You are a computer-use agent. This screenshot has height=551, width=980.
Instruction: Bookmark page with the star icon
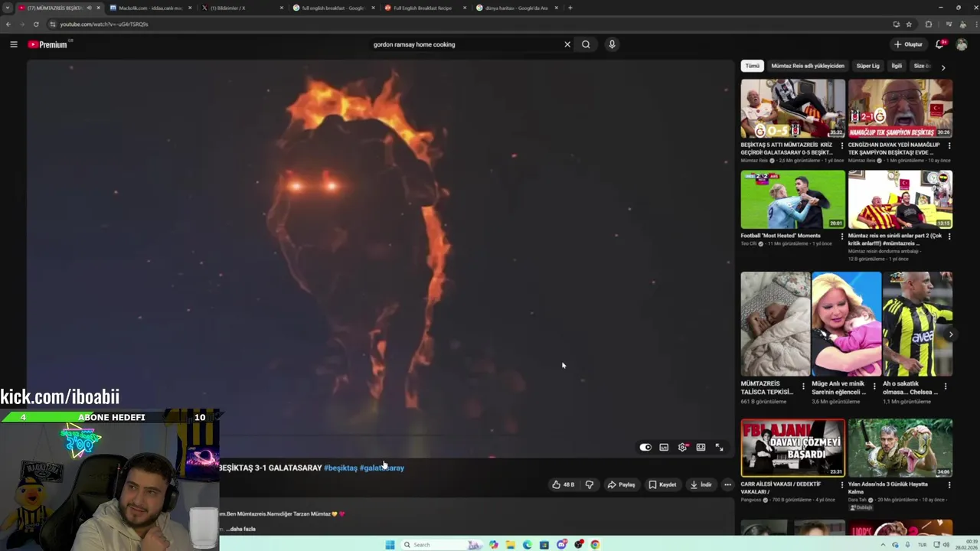pos(909,24)
